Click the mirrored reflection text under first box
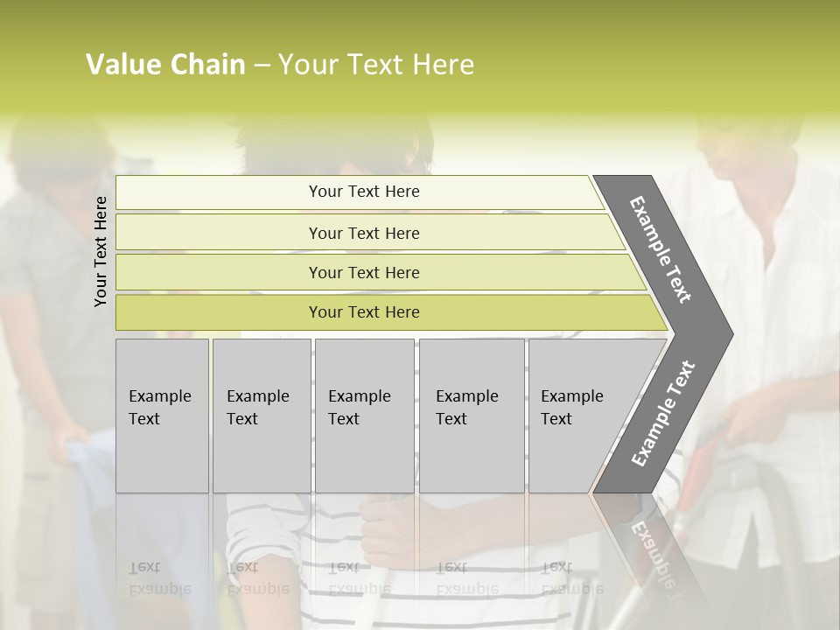This screenshot has width=840, height=630. (x=161, y=577)
